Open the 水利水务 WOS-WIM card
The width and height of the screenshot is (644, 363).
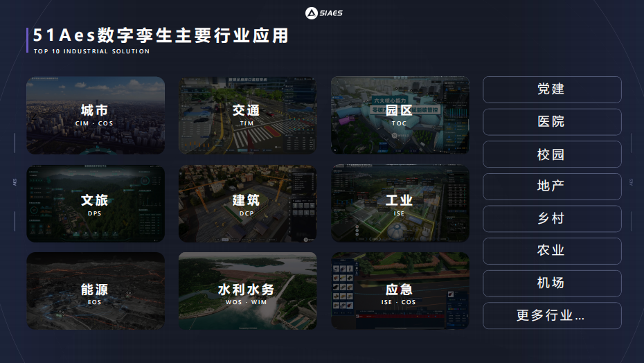tap(248, 291)
